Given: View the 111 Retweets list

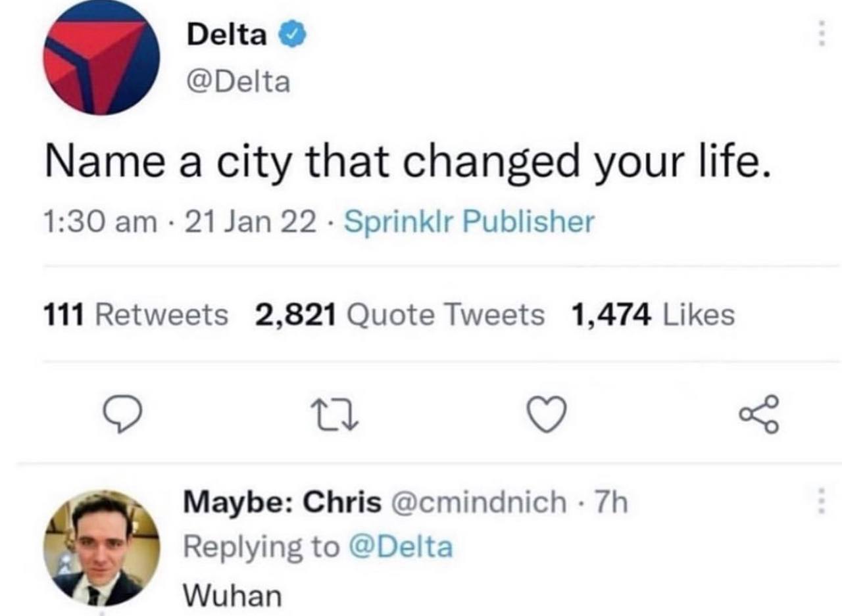Looking at the screenshot, I should (x=135, y=314).
